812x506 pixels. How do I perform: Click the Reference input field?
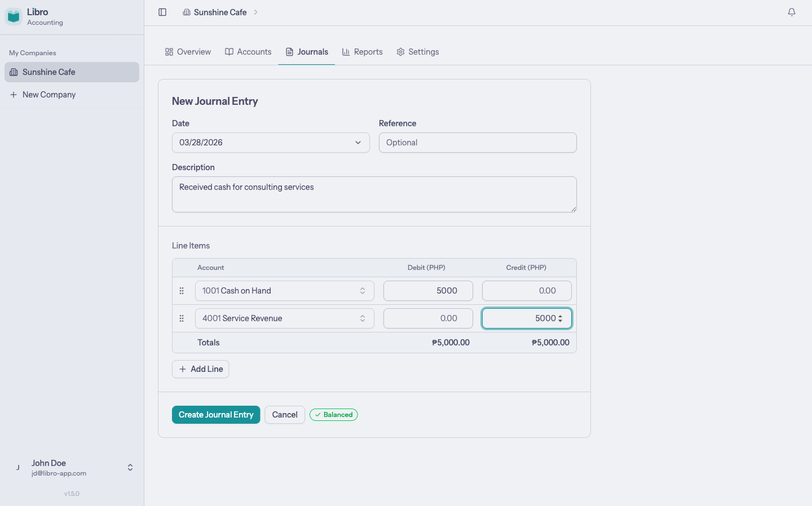tap(477, 143)
